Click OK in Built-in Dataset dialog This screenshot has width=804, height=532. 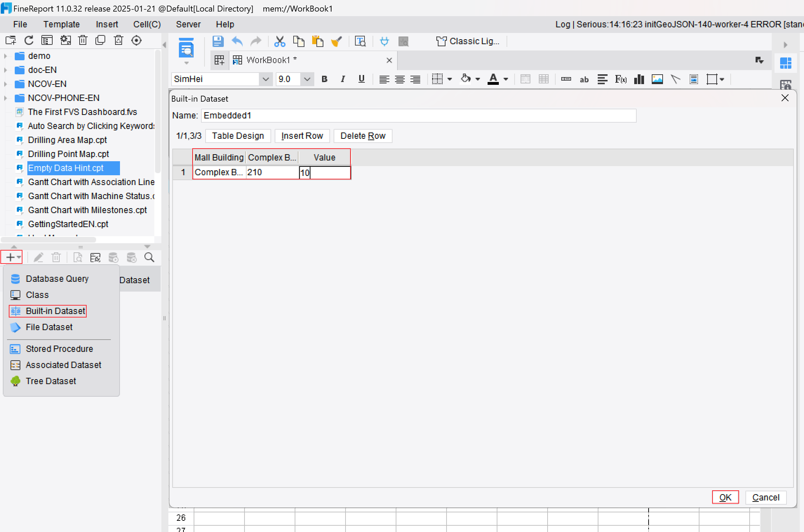[725, 497]
